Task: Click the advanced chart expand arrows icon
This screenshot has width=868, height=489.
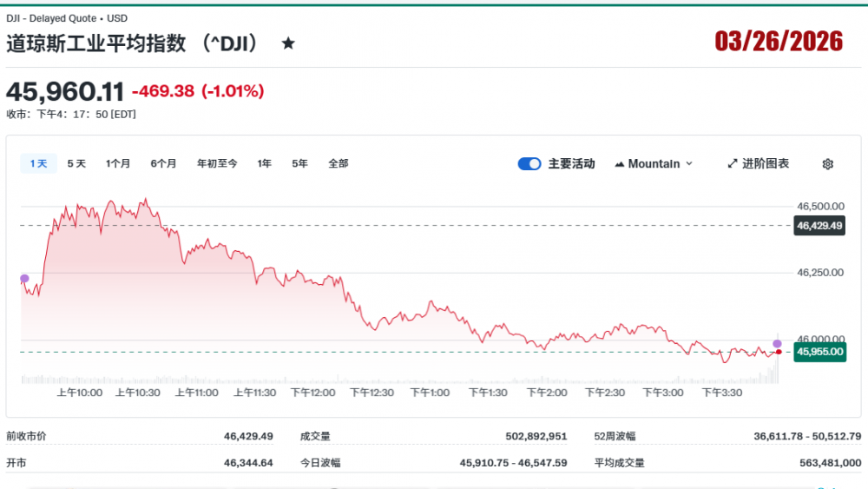Action: pyautogui.click(x=732, y=163)
